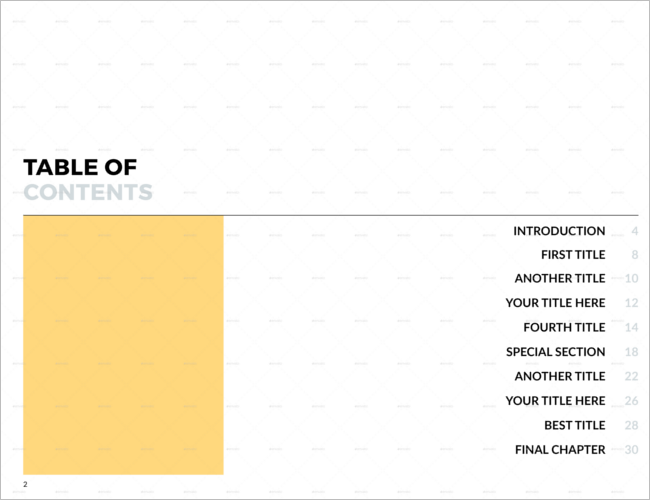The height and width of the screenshot is (500, 650).
Task: Click page number 4 beside INTRODUCTION
Action: [x=635, y=231]
